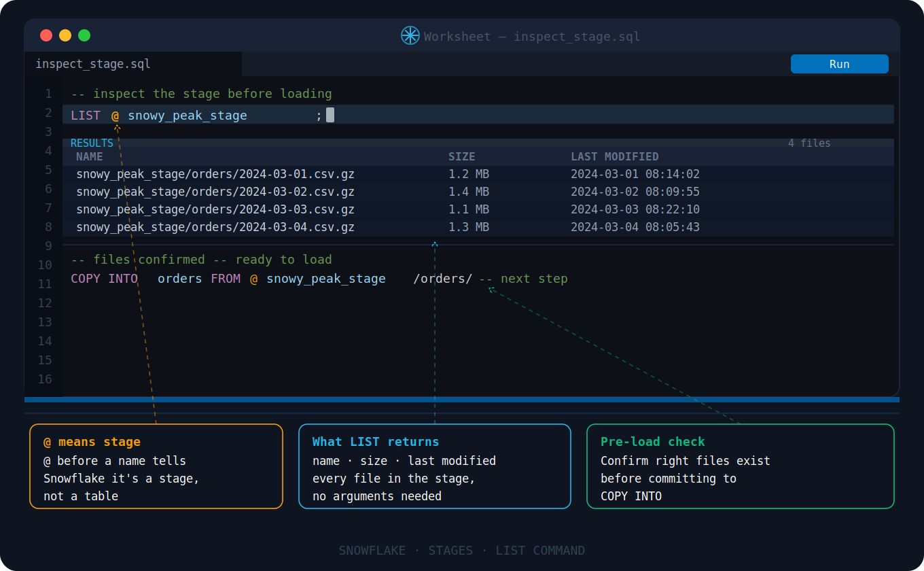
Task: Click the 1.4 MB size cell
Action: [x=469, y=192]
